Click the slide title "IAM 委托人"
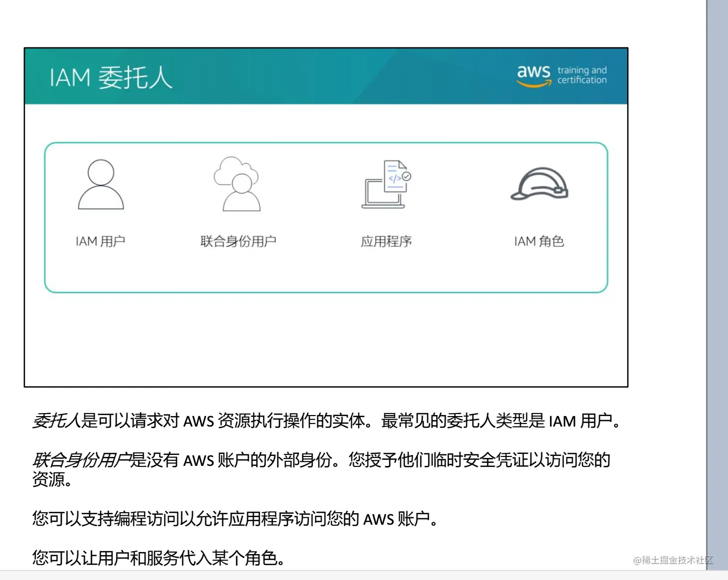Image resolution: width=728 pixels, height=580 pixels. (111, 78)
